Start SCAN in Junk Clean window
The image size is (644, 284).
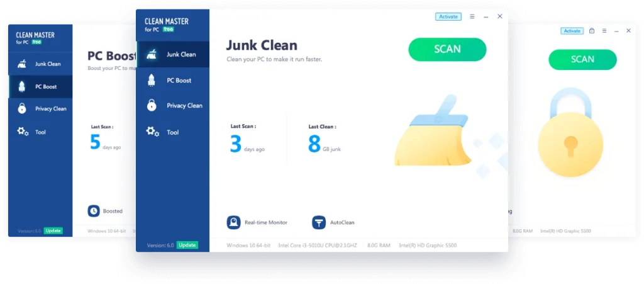point(447,49)
